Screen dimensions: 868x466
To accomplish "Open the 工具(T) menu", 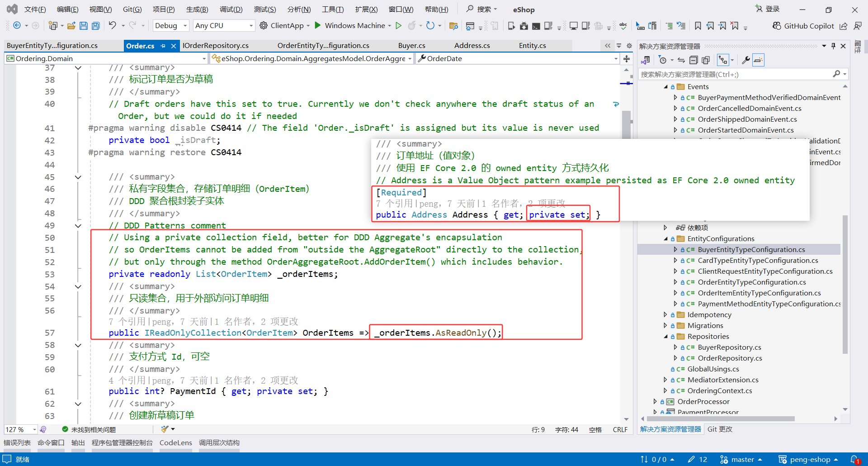I will point(333,10).
